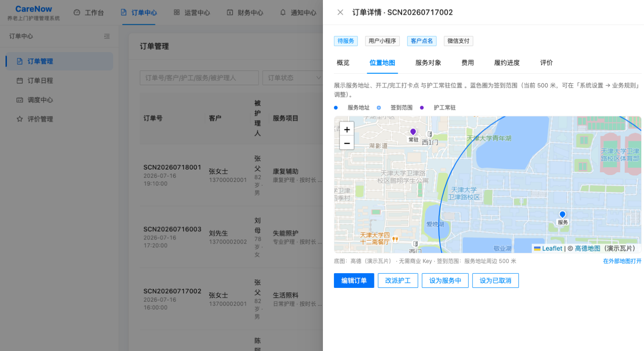Zoom in on the map

pyautogui.click(x=347, y=129)
